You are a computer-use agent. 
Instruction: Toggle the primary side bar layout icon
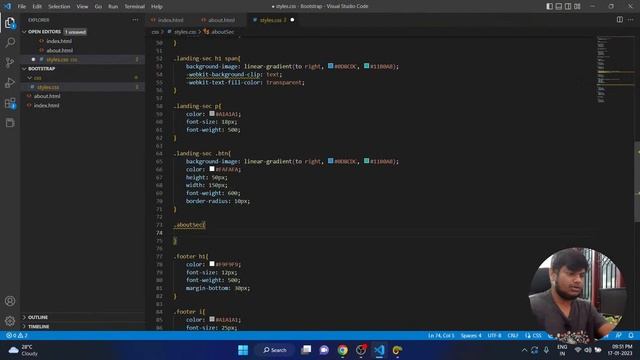[x=550, y=6]
